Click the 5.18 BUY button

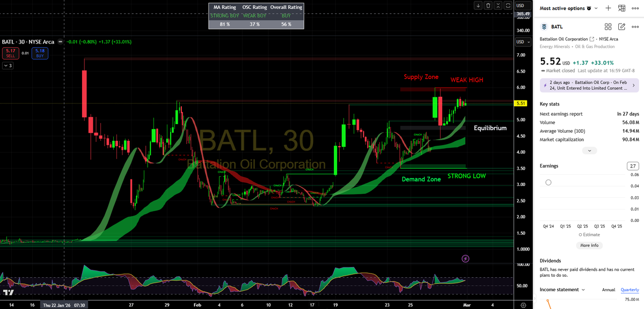tap(40, 53)
